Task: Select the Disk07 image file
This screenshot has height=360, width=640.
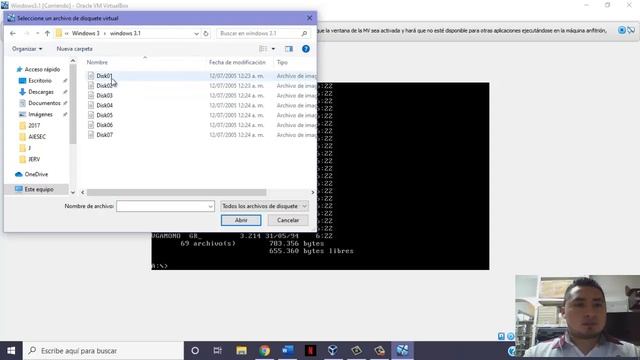Action: 104,135
